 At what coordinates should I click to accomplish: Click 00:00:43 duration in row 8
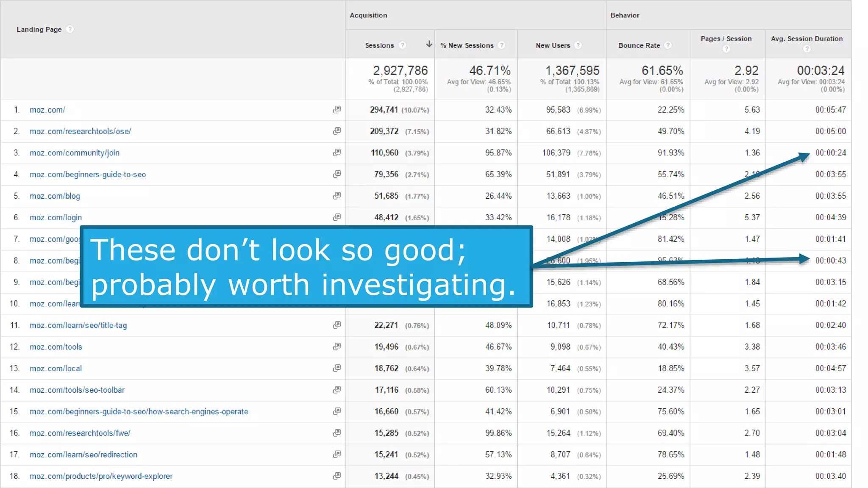[x=830, y=261]
